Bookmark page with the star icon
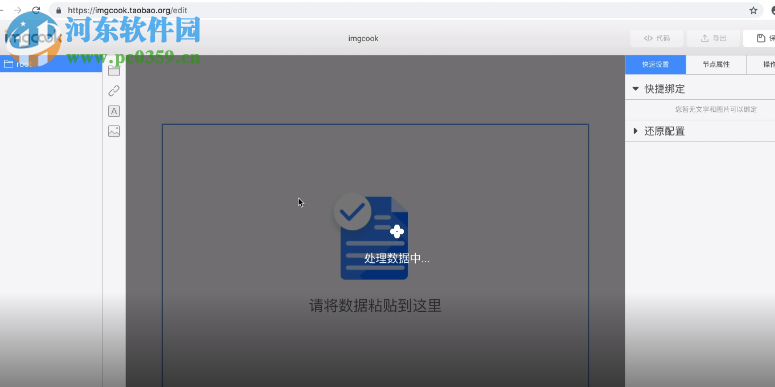Screen dimensions: 775x387 (753, 10)
